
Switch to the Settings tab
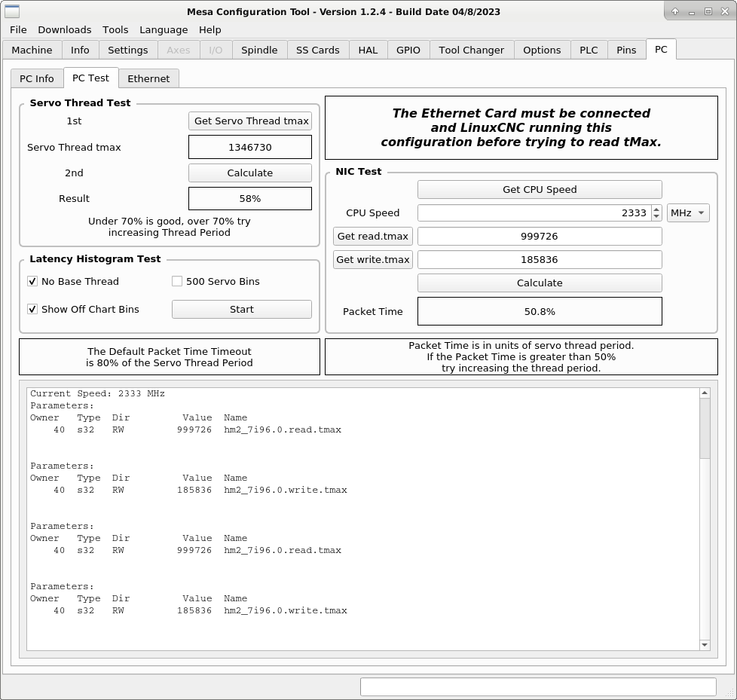pos(128,50)
